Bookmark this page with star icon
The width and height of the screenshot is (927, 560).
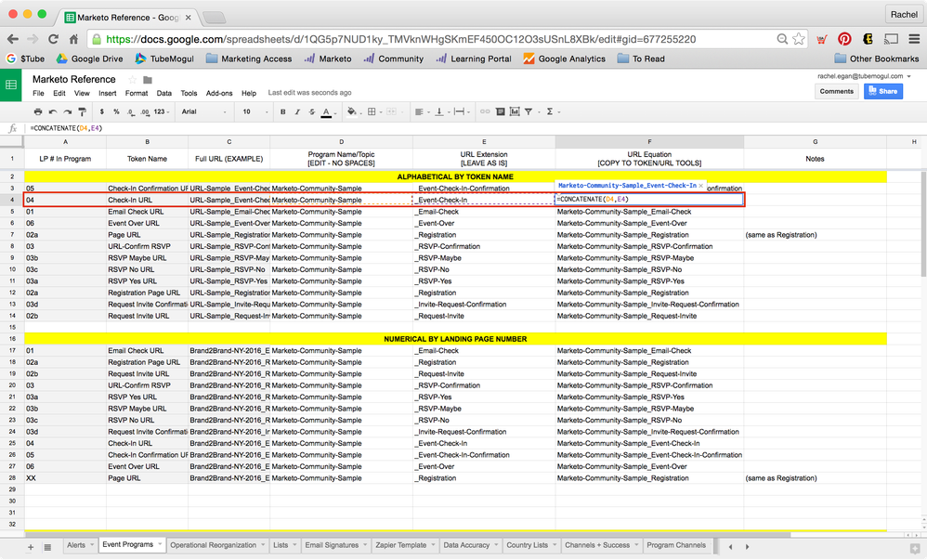point(799,39)
